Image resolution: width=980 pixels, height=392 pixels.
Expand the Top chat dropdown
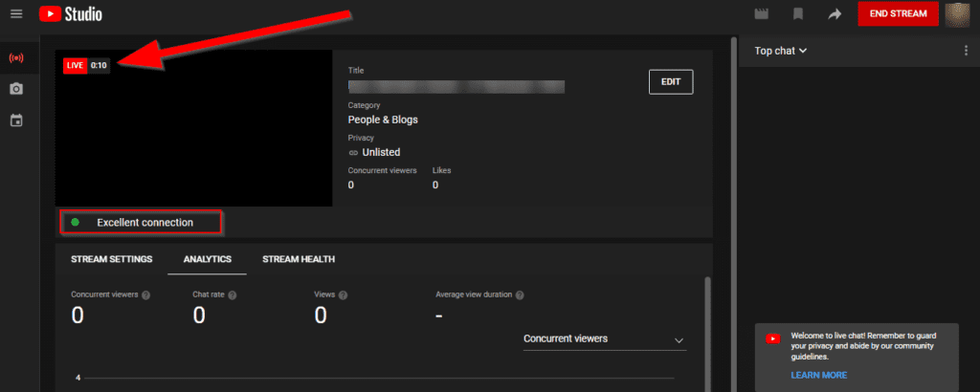[x=781, y=52]
